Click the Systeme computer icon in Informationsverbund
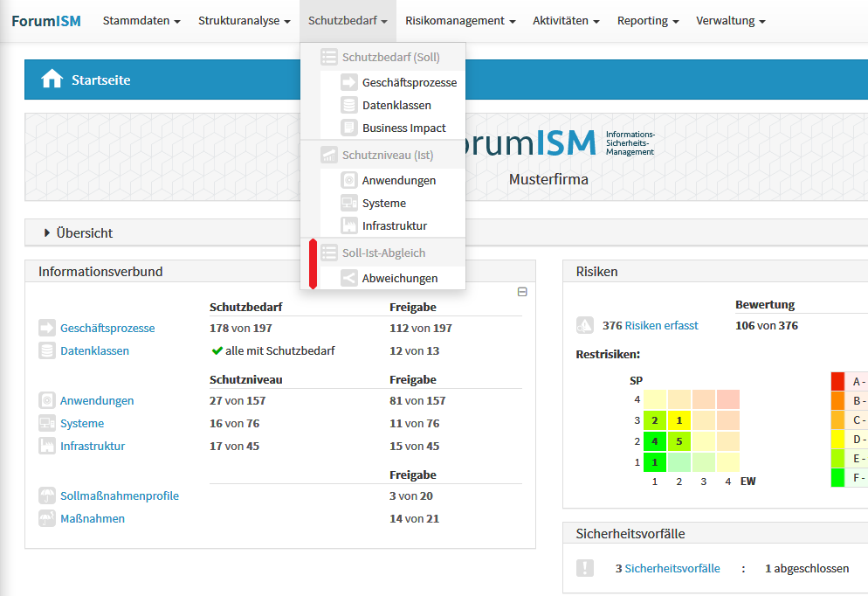The width and height of the screenshot is (868, 596). (46, 423)
